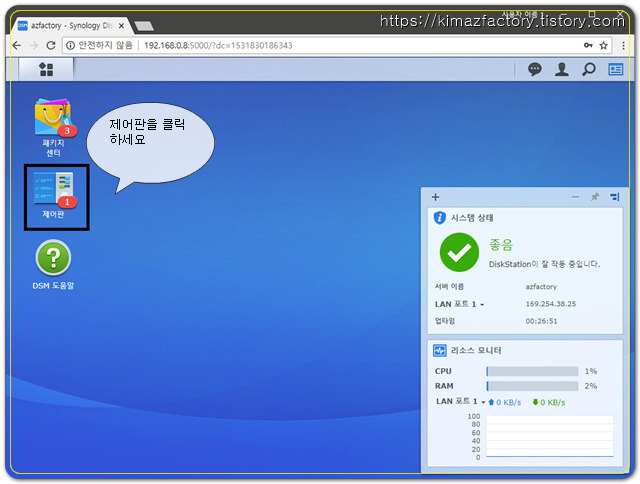Minimize the widget panel with dash icon
640x484 pixels.
pyautogui.click(x=576, y=197)
